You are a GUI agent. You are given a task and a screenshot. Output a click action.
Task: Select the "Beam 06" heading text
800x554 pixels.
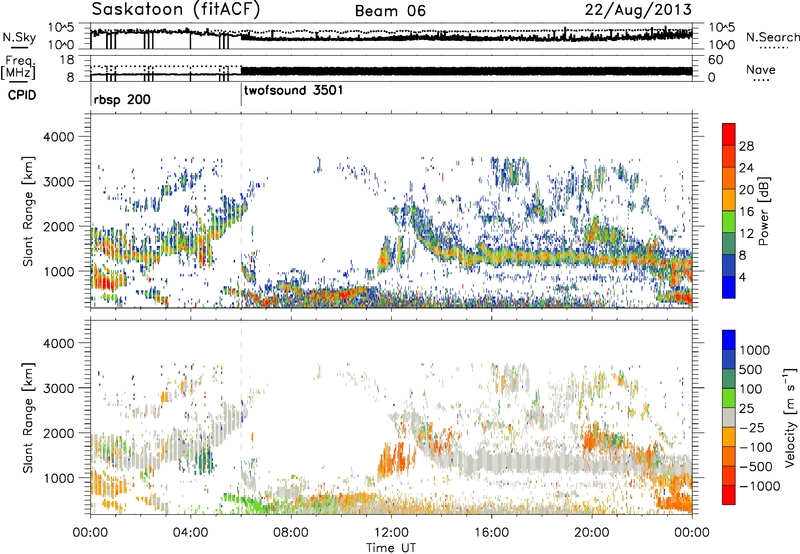pos(390,11)
